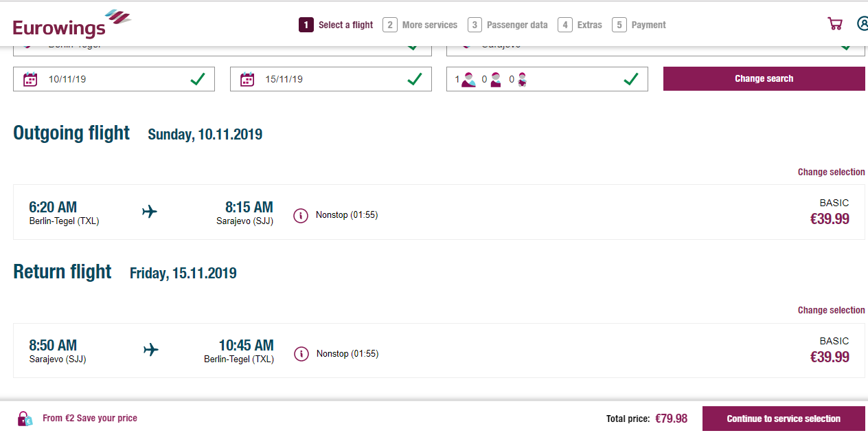Image resolution: width=868 pixels, height=433 pixels.
Task: Click the return Nonstop (01:55) text
Action: pos(347,354)
